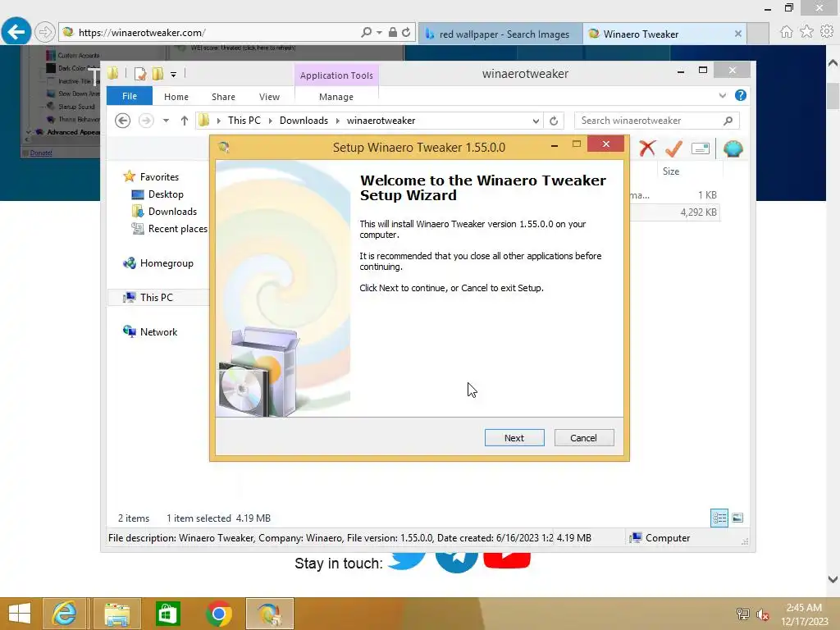
Task: Open File Explorer from taskbar
Action: point(116,614)
